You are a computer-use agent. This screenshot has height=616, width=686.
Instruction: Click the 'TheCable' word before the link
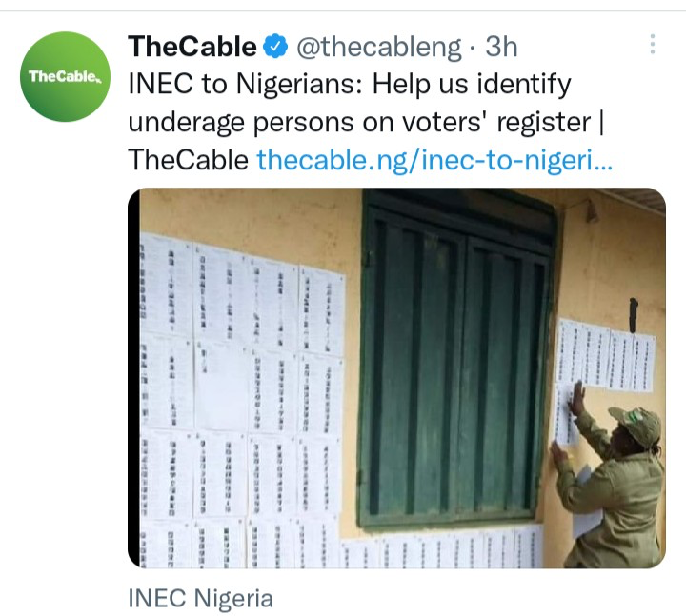pyautogui.click(x=189, y=160)
